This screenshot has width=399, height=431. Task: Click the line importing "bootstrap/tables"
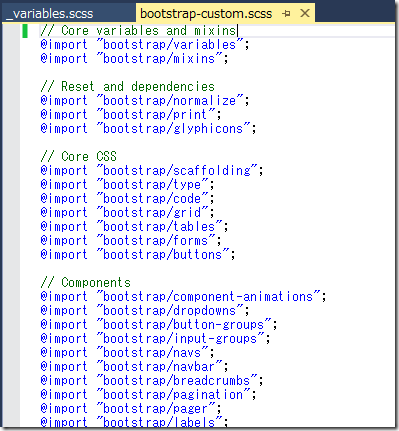[x=134, y=227]
